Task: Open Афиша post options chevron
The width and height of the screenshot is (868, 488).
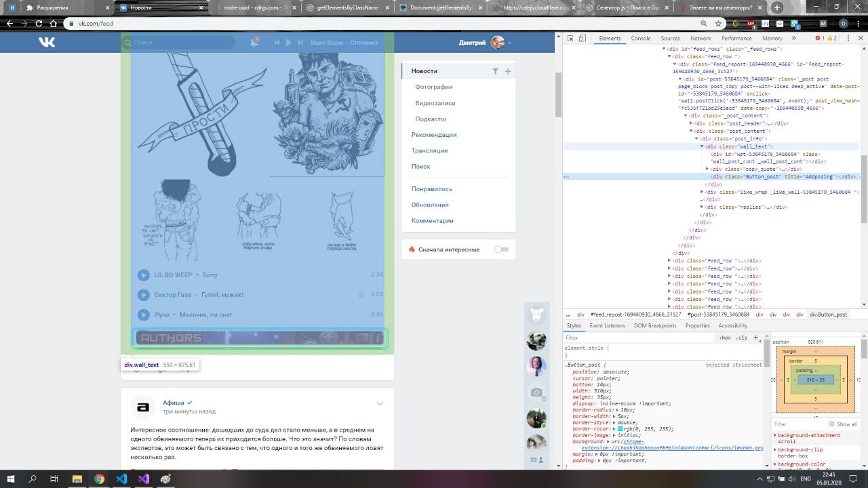Action: 380,404
